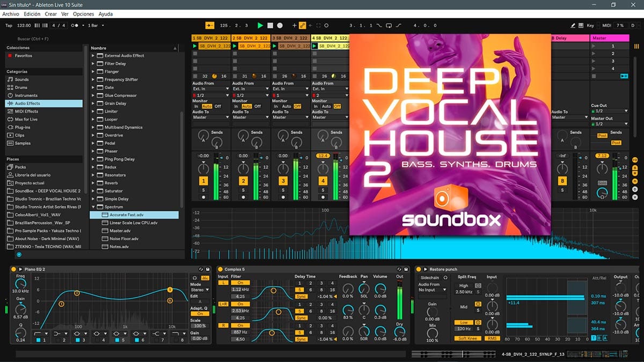Click the MIDI map mode button
644x362 pixels.
(x=606, y=25)
